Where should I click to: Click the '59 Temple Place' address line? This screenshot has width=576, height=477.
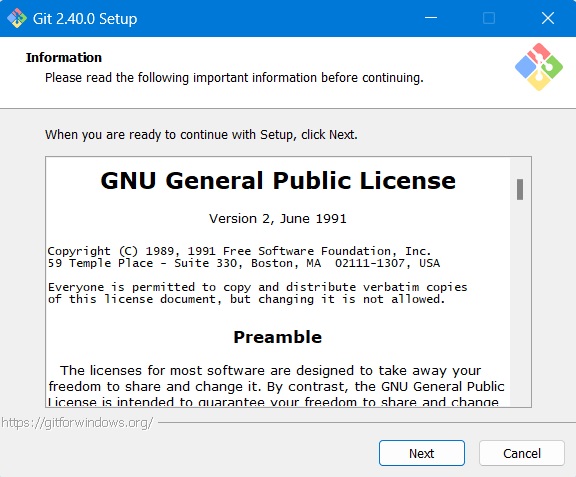click(244, 263)
